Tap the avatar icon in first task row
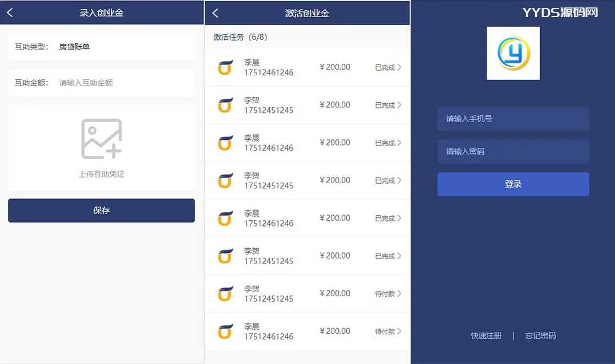The image size is (615, 364). click(225, 67)
